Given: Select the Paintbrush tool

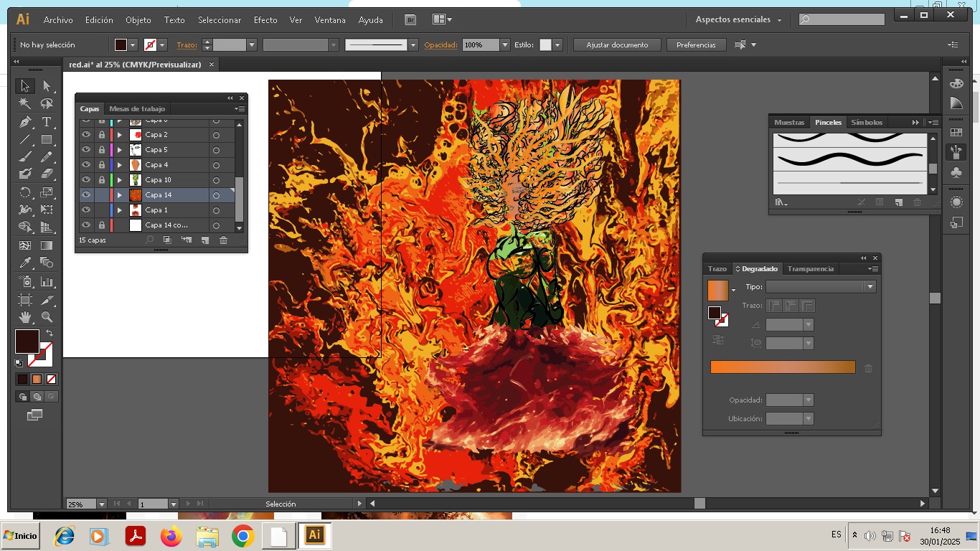Looking at the screenshot, I should click(25, 156).
